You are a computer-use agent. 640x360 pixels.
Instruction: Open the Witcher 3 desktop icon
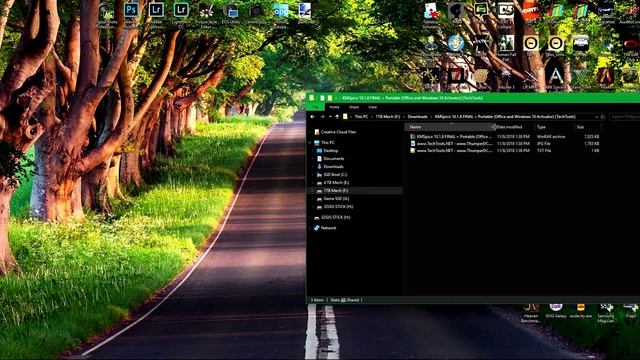pos(506,76)
